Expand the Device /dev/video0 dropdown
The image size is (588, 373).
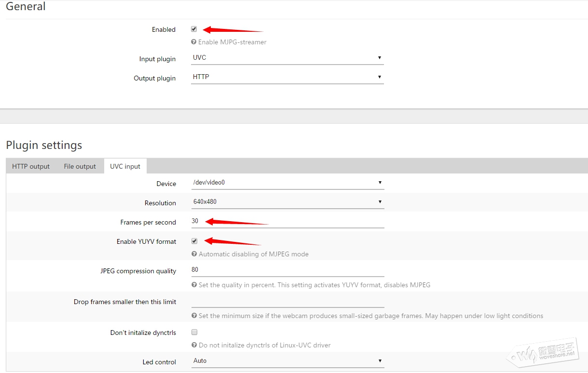pos(287,183)
